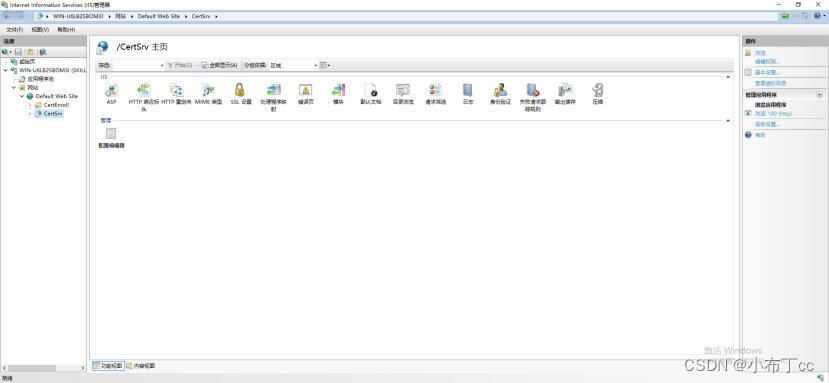Expand the CertEnroll tree node

point(30,105)
